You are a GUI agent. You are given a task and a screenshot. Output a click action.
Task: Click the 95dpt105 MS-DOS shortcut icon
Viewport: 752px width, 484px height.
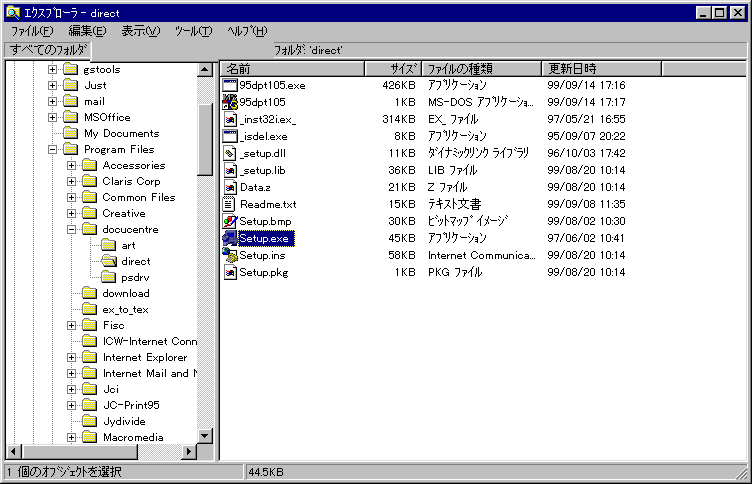click(230, 102)
